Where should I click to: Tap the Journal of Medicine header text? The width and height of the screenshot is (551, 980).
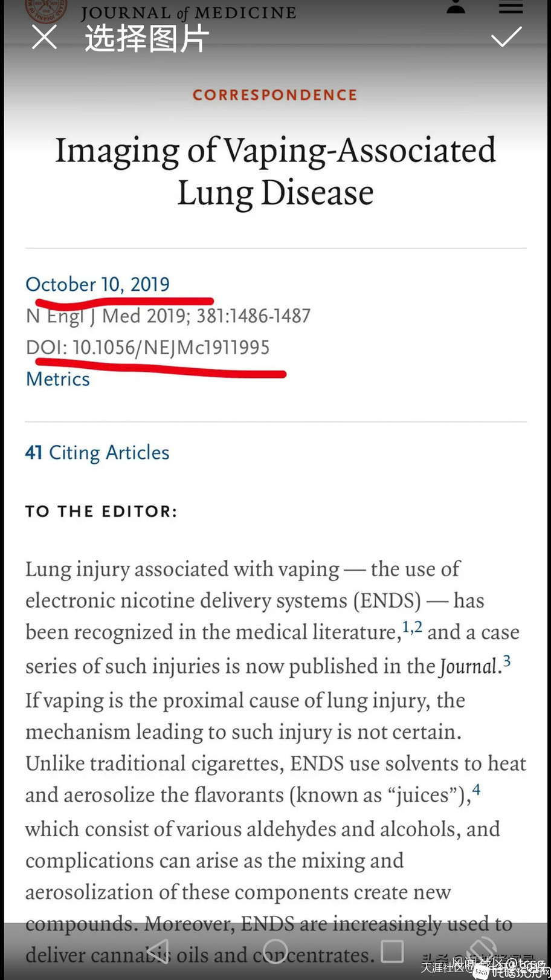coord(188,12)
